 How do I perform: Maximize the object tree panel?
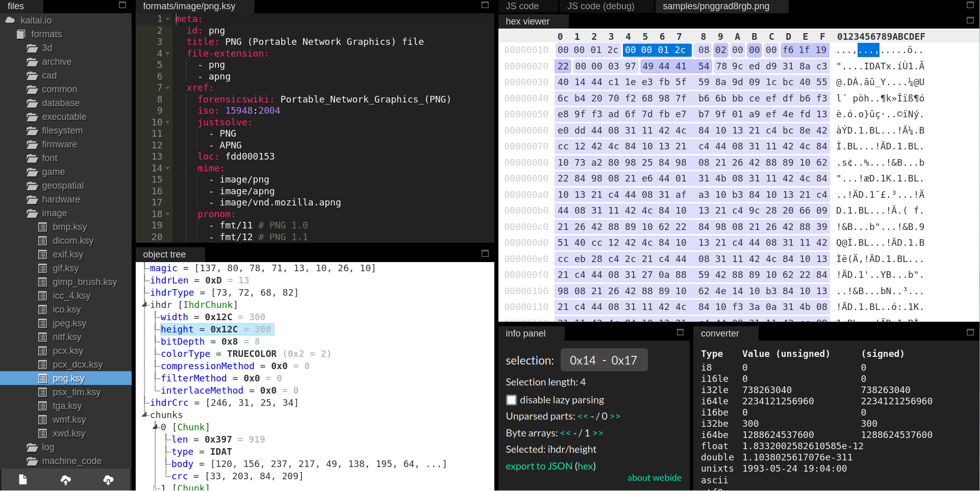[485, 253]
